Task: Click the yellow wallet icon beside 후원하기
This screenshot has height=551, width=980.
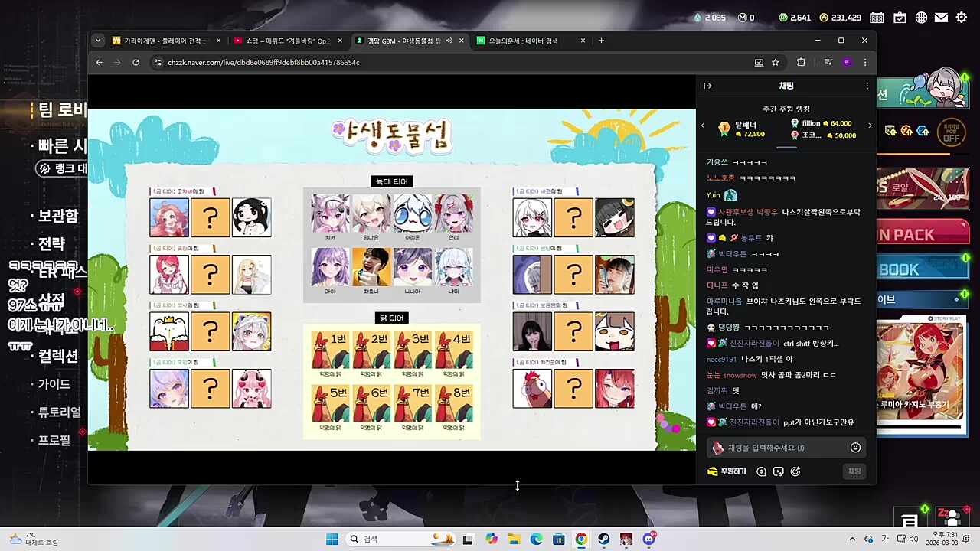Action: (x=713, y=471)
